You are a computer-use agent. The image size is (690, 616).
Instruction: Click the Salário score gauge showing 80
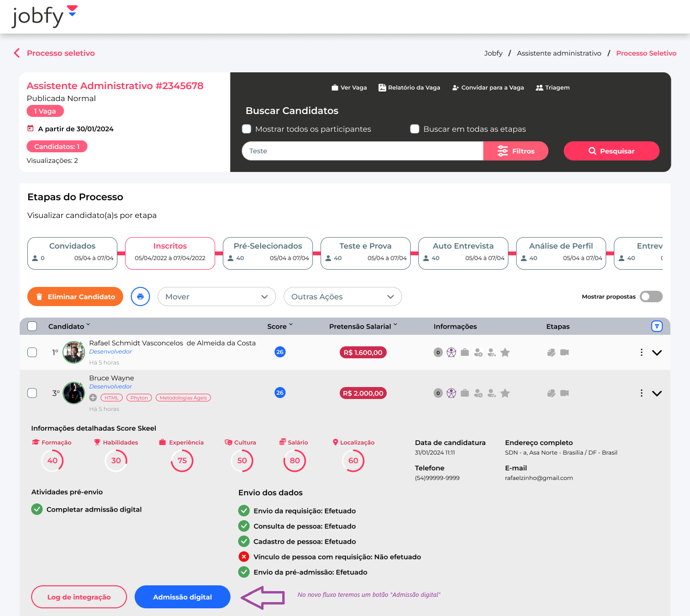coord(295,461)
